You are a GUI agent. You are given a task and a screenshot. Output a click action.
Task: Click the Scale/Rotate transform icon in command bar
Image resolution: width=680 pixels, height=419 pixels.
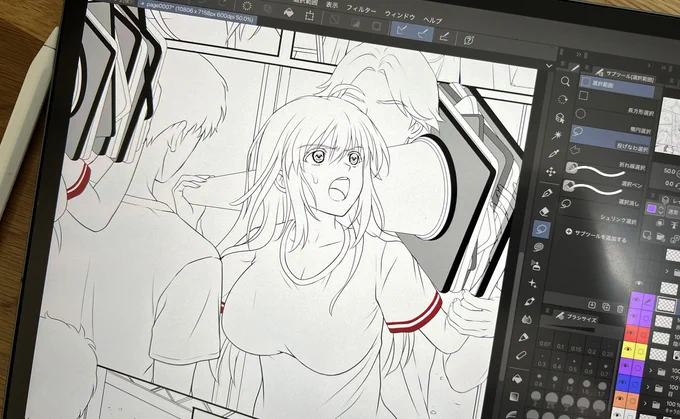pos(309,16)
